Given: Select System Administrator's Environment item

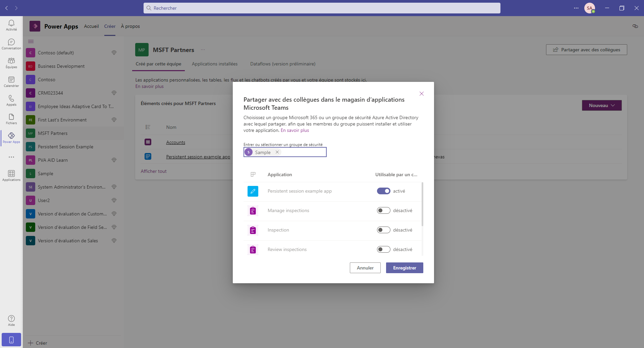Looking at the screenshot, I should coord(73,187).
